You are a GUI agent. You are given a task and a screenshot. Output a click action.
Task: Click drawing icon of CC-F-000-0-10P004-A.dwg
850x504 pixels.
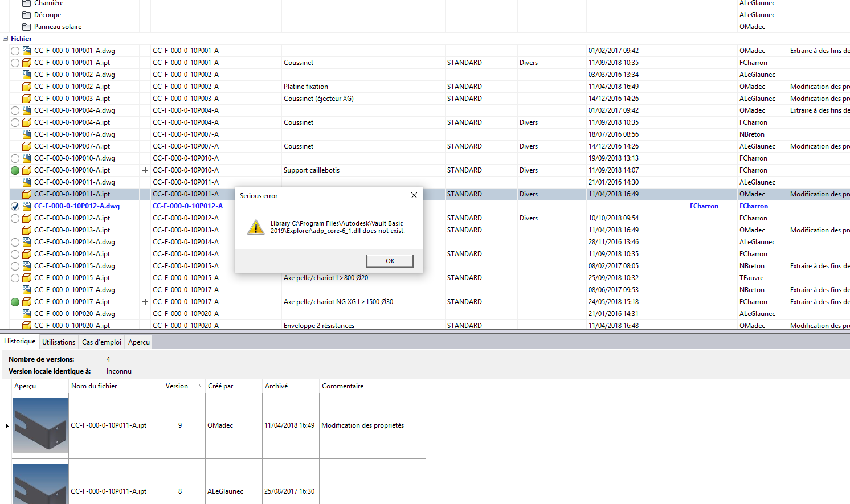pyautogui.click(x=27, y=110)
